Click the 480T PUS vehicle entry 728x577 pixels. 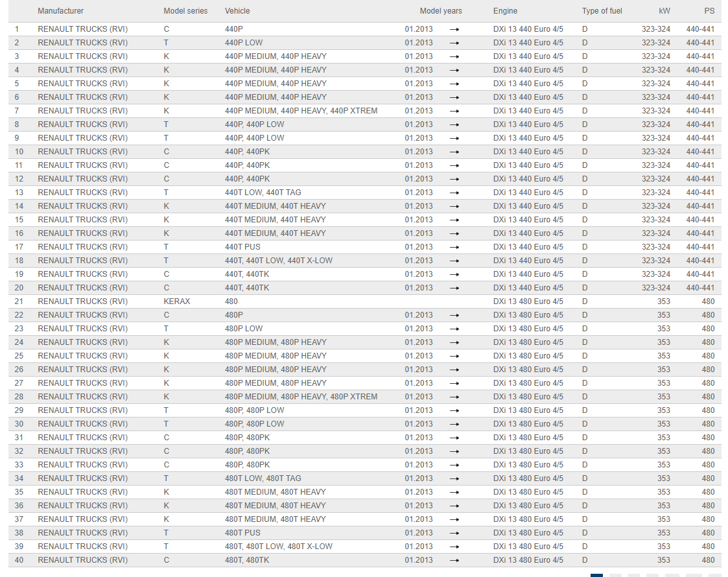(242, 533)
